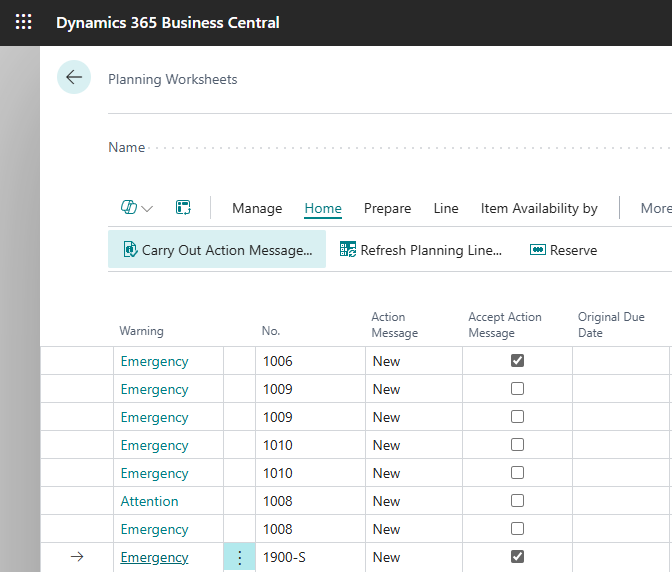Click the worksheet view toggle icon
672x572 pixels.
[183, 207]
